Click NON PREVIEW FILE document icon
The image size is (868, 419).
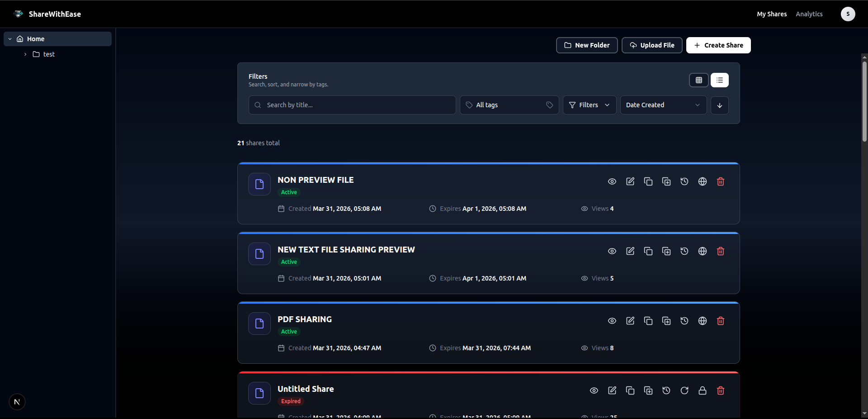[259, 184]
